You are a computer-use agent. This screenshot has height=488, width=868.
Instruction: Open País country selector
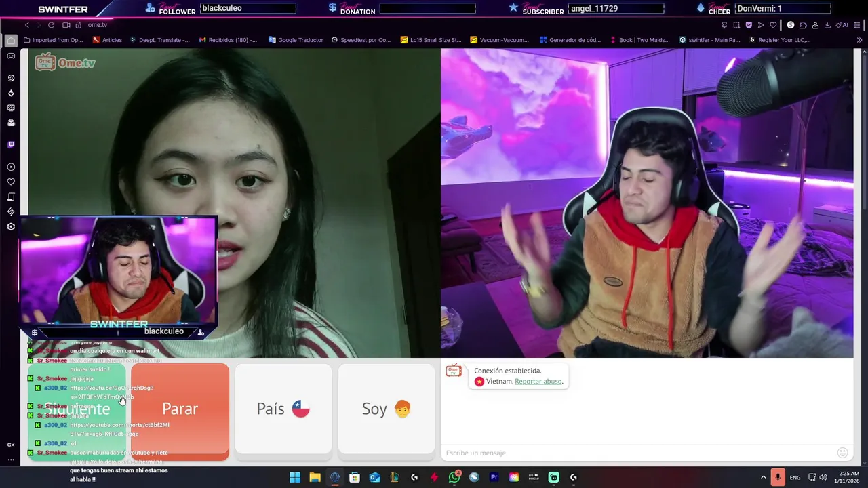[283, 409]
